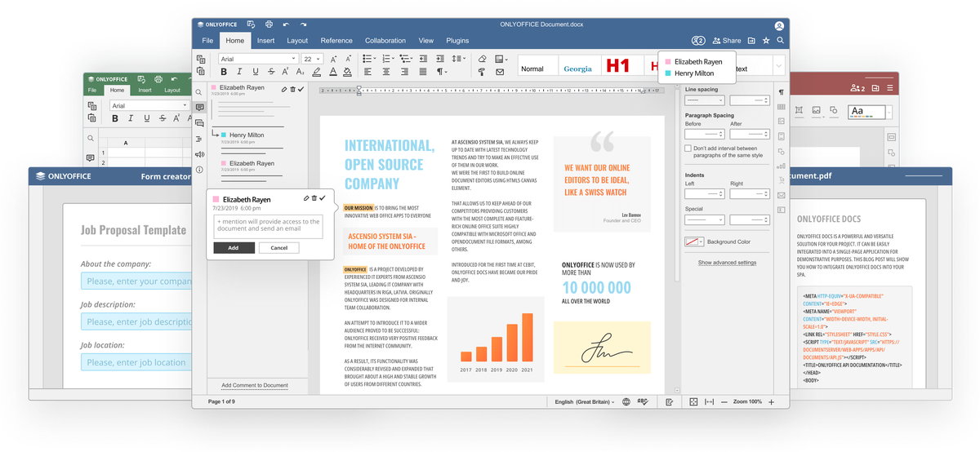Open the comments panel in left sidebar
This screenshot has height=452, width=980.
pyautogui.click(x=200, y=108)
